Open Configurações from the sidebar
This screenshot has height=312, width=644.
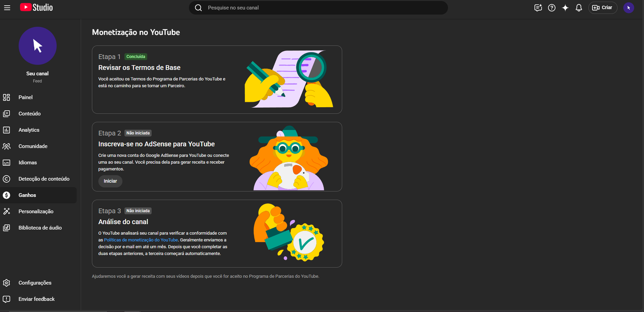tap(38, 283)
